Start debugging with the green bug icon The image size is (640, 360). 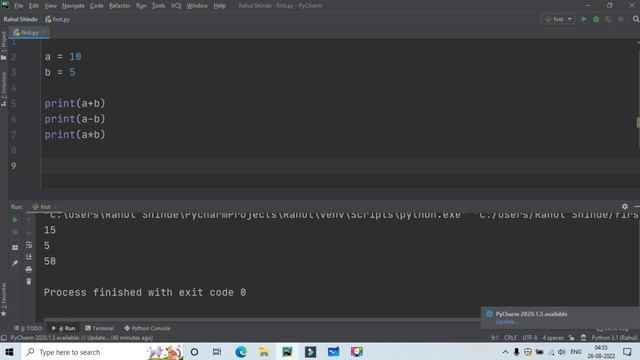[596, 19]
